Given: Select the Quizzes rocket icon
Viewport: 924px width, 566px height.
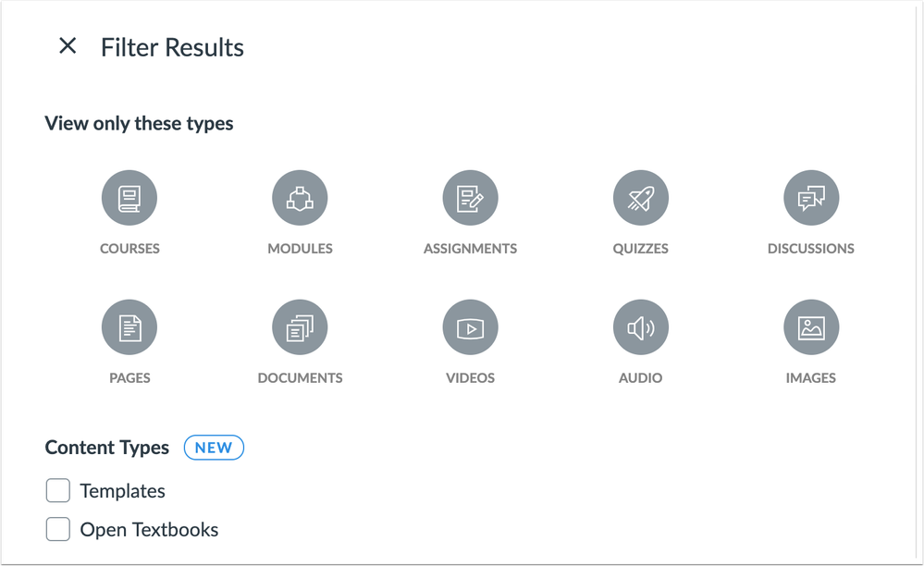Looking at the screenshot, I should point(640,197).
